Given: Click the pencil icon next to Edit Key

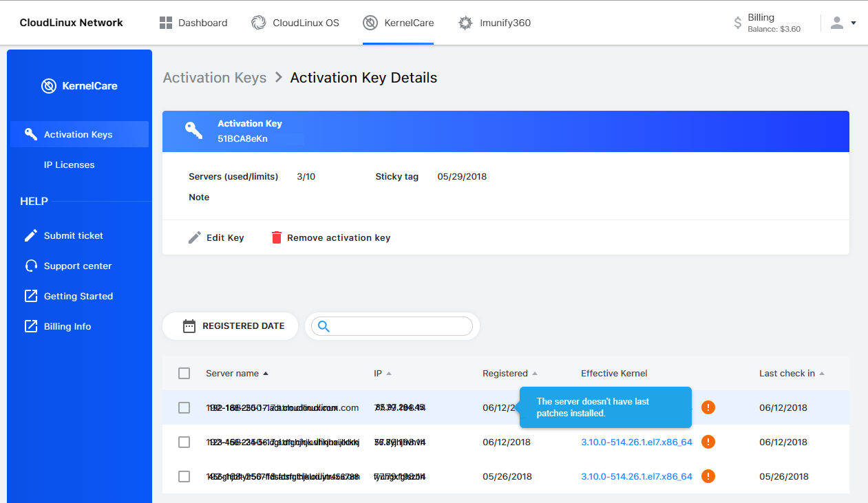Looking at the screenshot, I should (195, 237).
